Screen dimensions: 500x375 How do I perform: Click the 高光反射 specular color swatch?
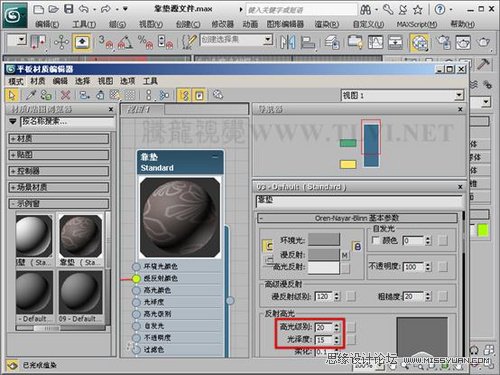click(324, 268)
